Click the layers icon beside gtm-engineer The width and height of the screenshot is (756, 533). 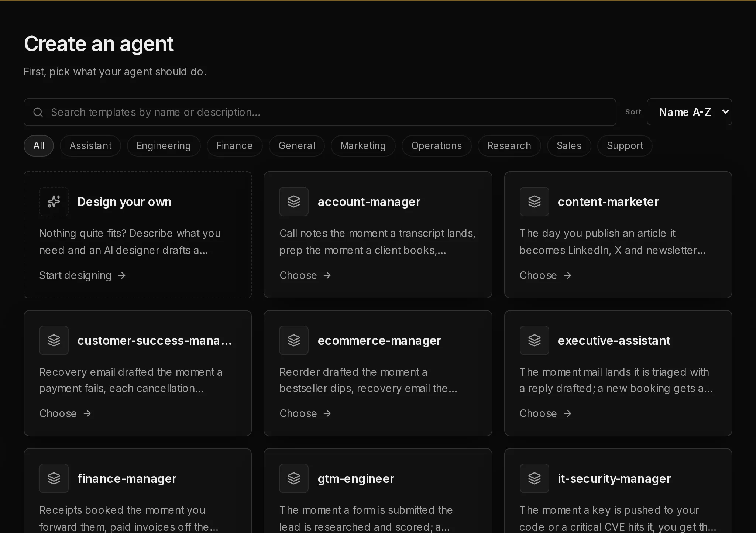click(294, 478)
